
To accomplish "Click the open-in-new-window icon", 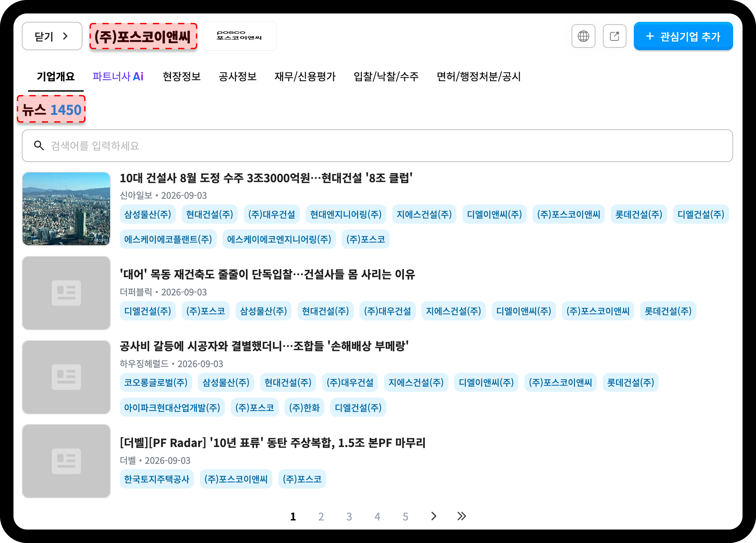I will [614, 36].
